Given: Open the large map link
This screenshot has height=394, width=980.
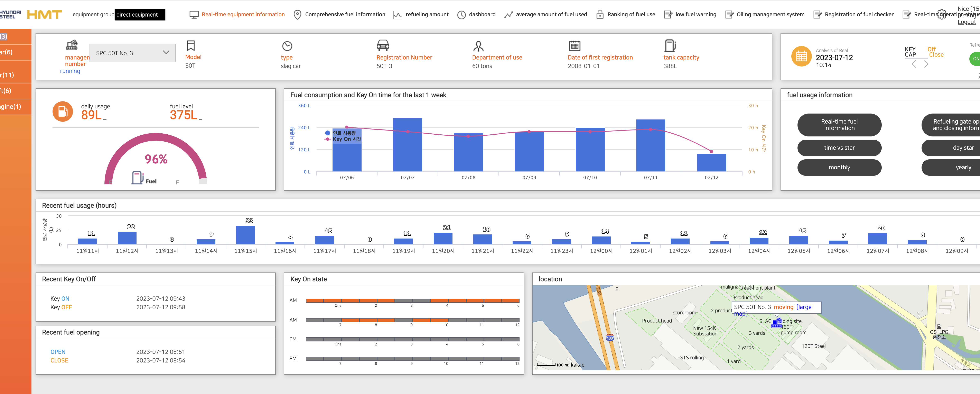Looking at the screenshot, I should [803, 307].
